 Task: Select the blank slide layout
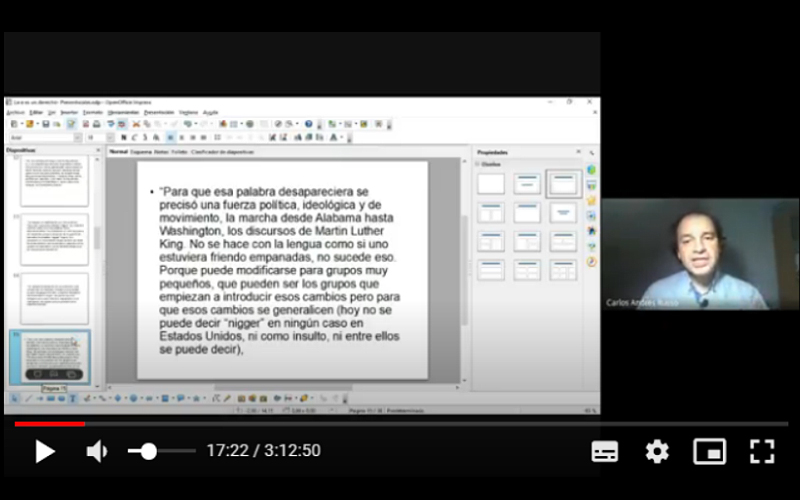[x=491, y=184]
